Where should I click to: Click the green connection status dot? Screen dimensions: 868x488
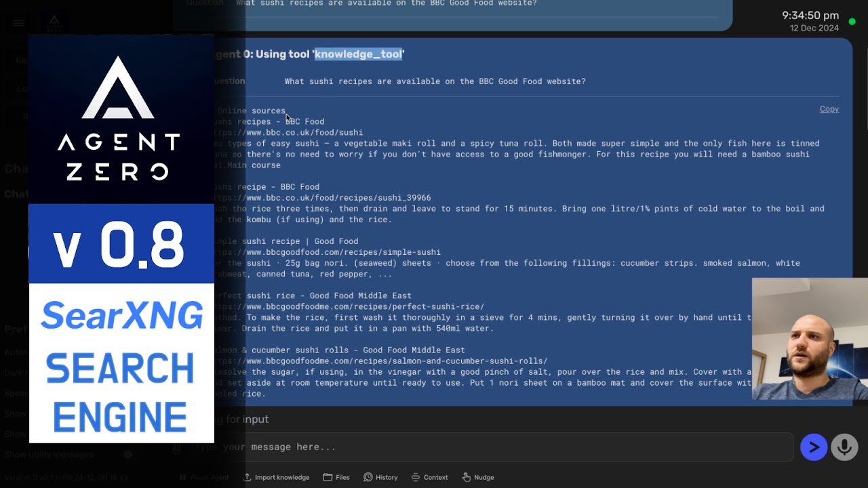click(852, 22)
